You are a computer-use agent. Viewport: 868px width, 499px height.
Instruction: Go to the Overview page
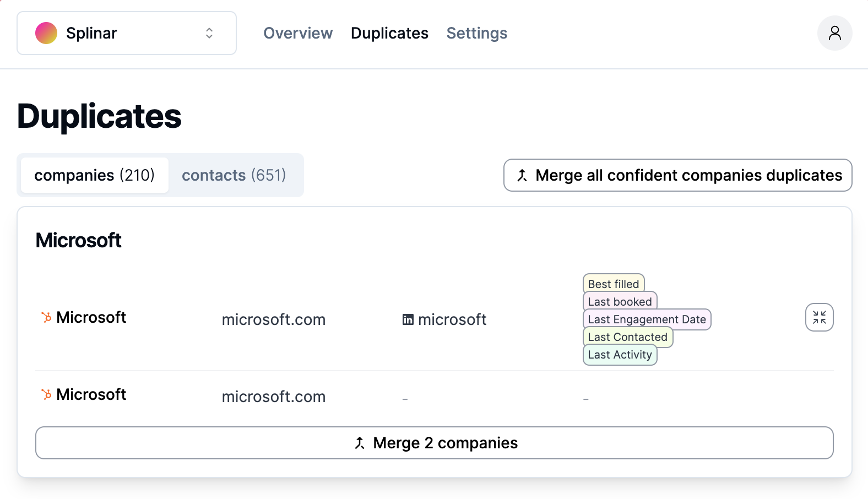[x=298, y=33]
